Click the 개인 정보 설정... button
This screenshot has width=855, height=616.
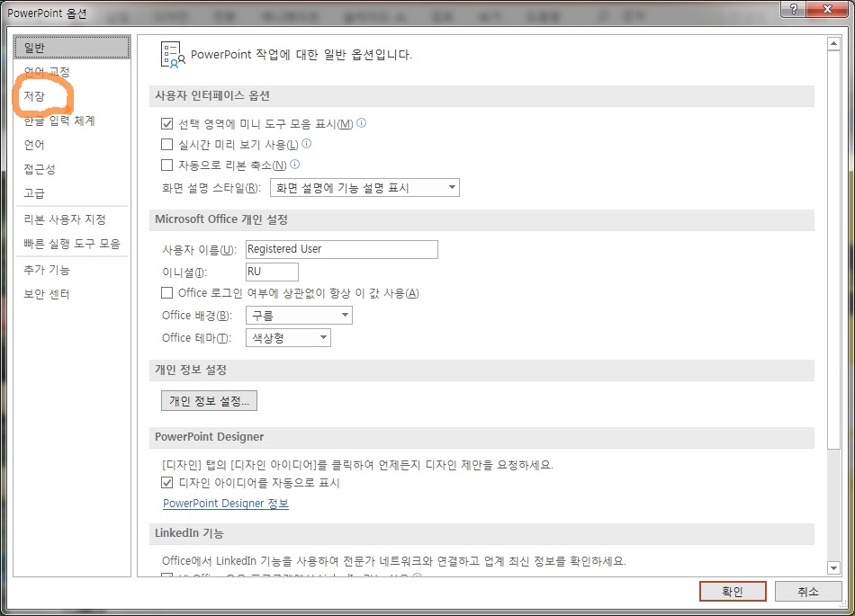click(209, 401)
